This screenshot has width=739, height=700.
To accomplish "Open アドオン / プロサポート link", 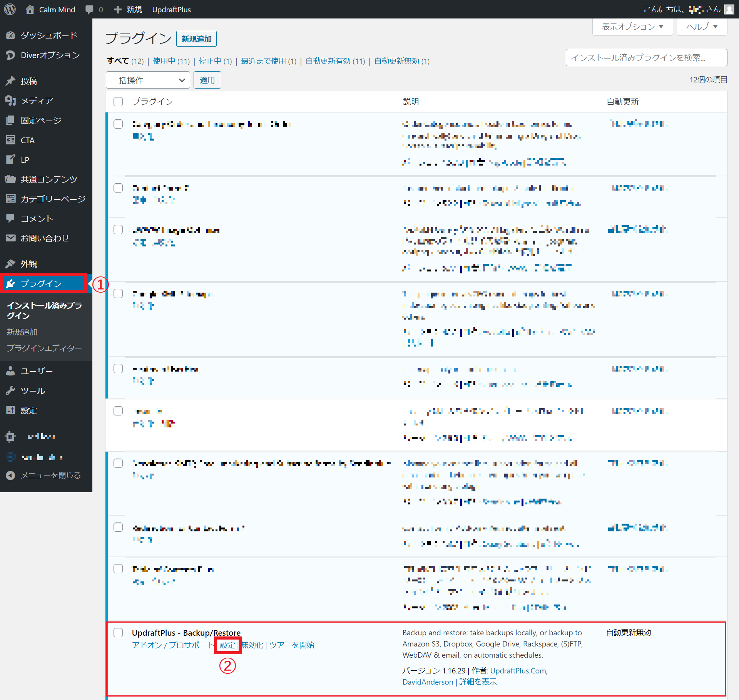I will 172,645.
